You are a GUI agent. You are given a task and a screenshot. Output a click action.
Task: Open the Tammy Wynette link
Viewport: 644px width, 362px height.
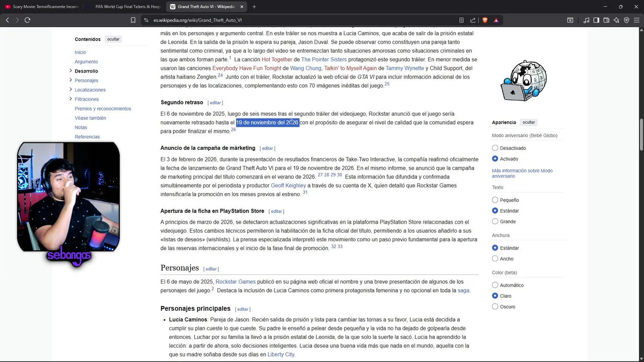coord(405,68)
